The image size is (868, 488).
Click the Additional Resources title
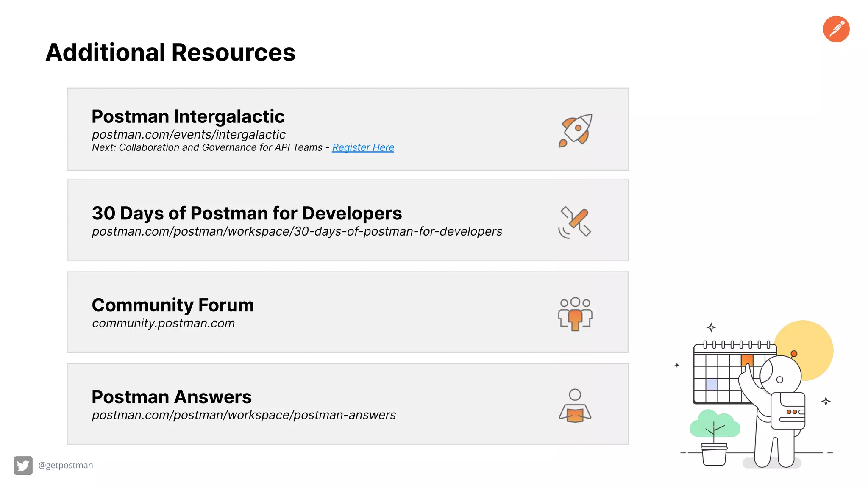click(170, 53)
